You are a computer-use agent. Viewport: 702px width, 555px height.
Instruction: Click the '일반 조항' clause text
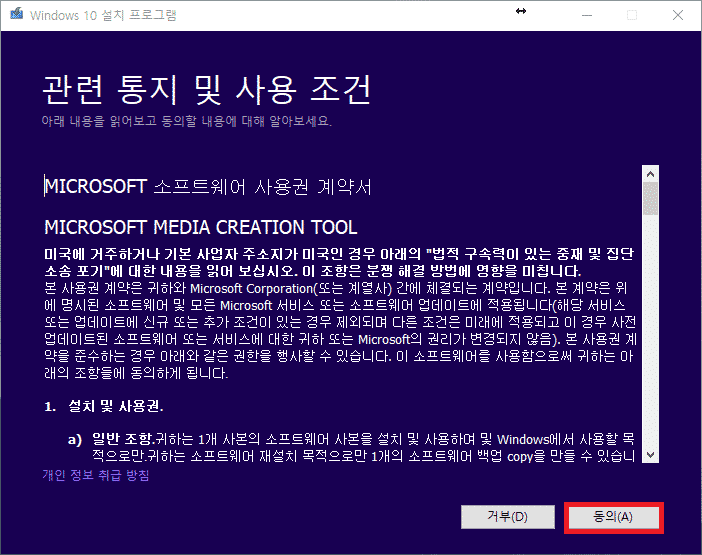click(123, 439)
